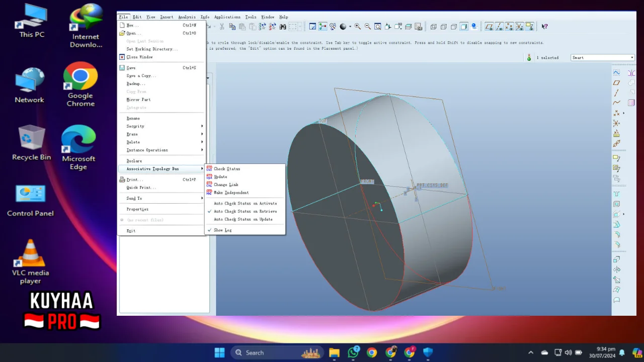Expand the Delete submenu
The height and width of the screenshot is (362, 644).
162,142
